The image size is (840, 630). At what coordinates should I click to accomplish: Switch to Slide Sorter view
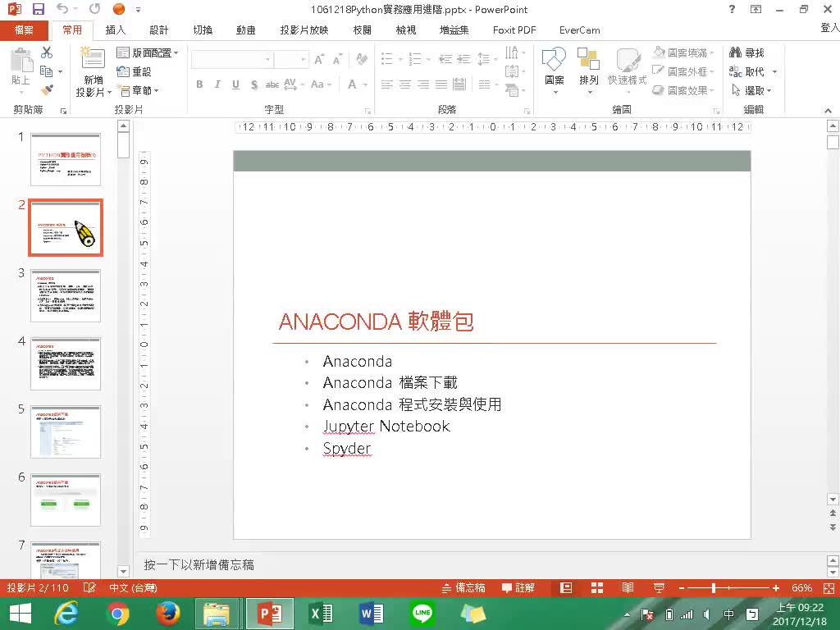pyautogui.click(x=597, y=587)
